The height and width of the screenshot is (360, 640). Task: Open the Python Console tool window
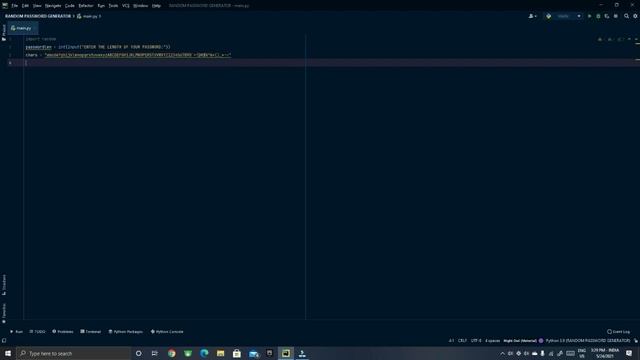point(167,332)
